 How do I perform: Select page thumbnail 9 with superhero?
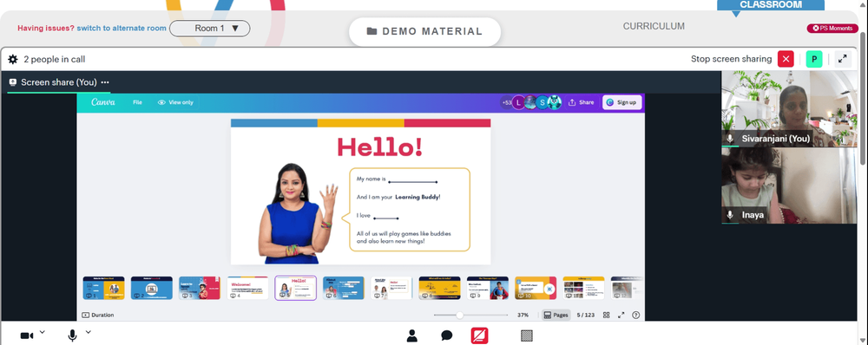[488, 288]
